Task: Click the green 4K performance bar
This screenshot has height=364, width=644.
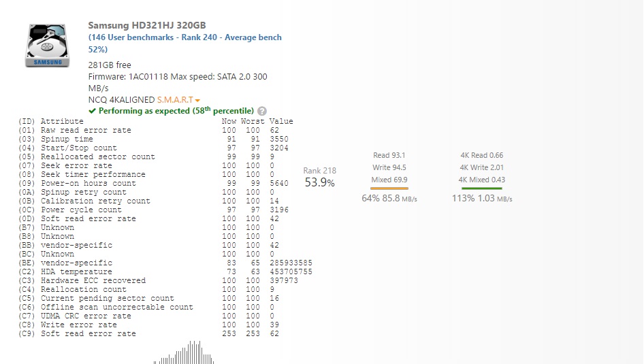Action: coord(482,188)
